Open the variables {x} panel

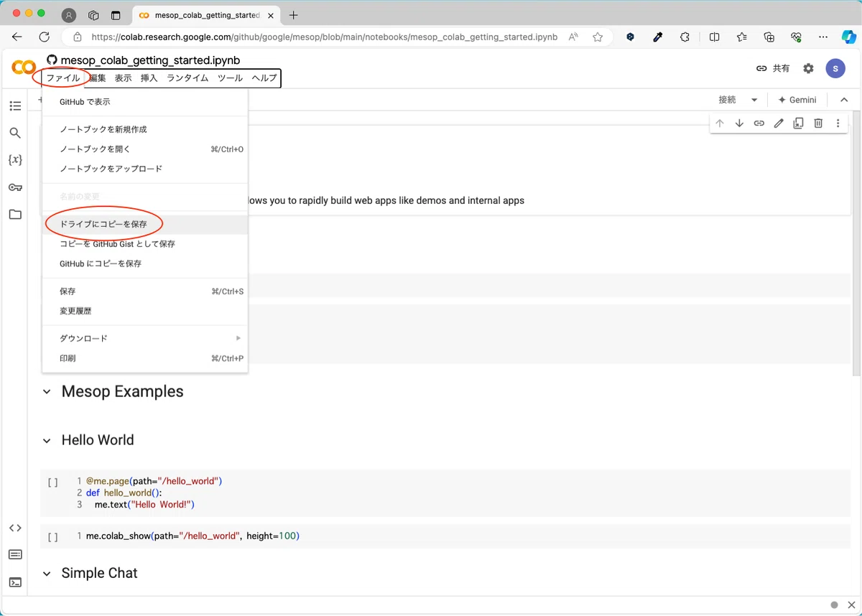pos(15,159)
